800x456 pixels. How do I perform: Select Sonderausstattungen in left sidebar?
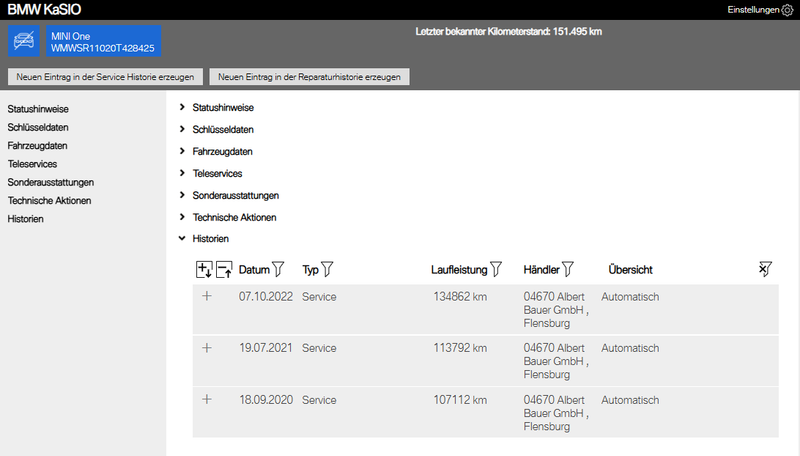click(51, 183)
